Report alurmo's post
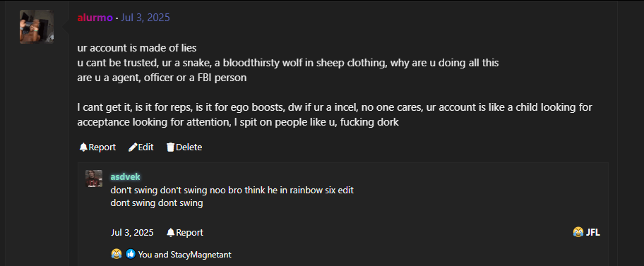Viewport: 644px width, 266px height. [97, 147]
